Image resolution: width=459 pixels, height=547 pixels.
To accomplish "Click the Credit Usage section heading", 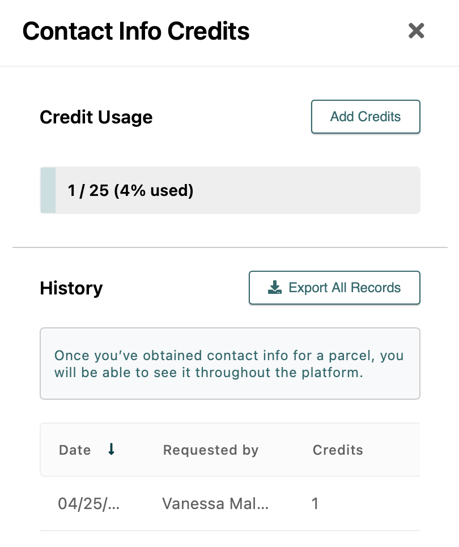I will coord(96,117).
